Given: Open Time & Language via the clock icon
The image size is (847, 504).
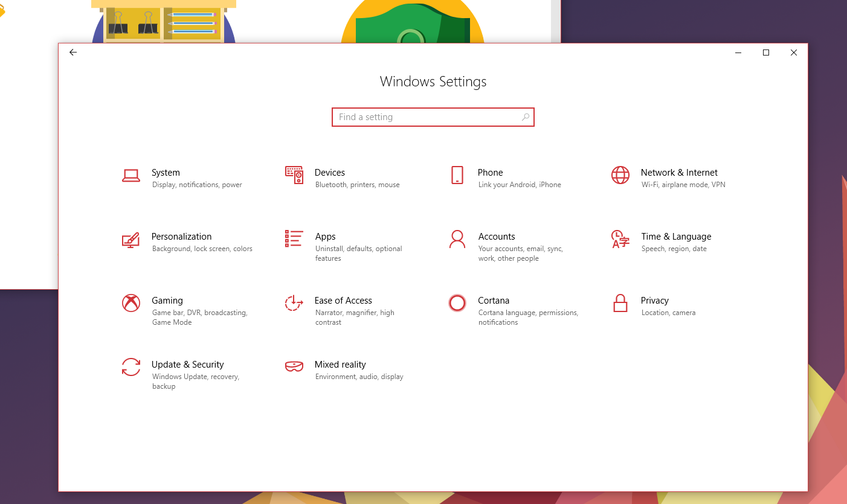Looking at the screenshot, I should pos(620,240).
